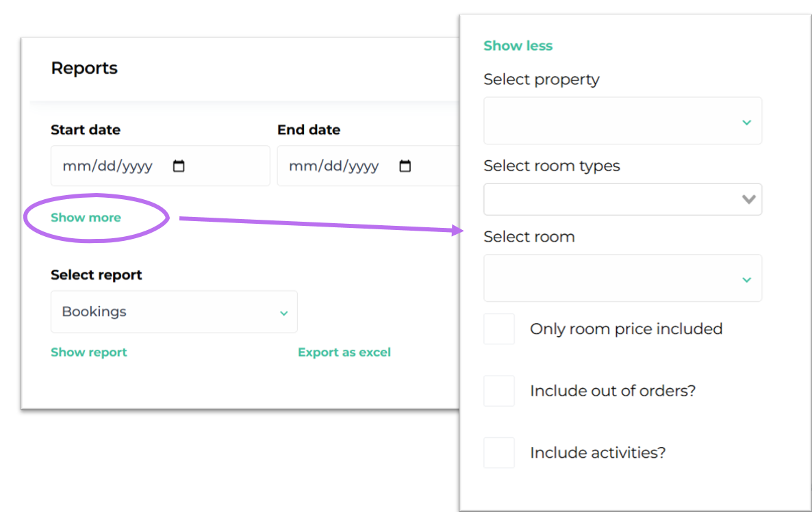Focus the End date input field

[x=335, y=166]
